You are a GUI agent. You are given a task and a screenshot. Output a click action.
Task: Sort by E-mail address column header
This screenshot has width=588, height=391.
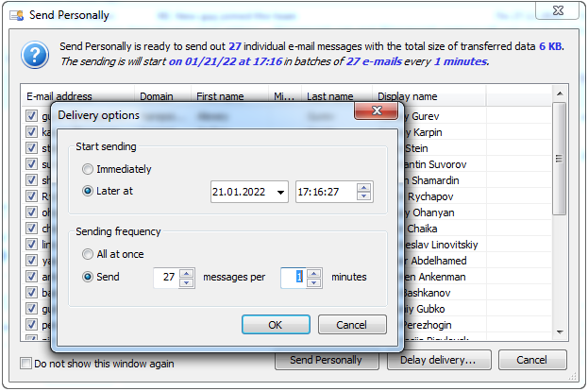coord(78,96)
